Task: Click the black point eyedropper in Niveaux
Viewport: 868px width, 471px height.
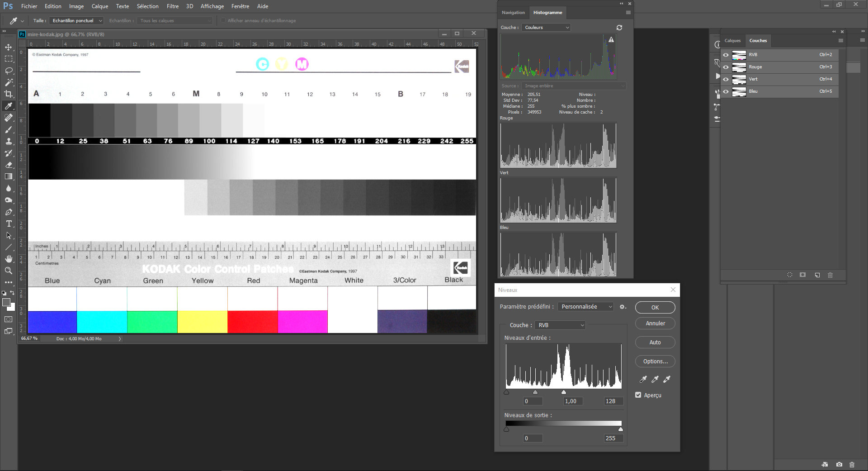Action: click(643, 379)
